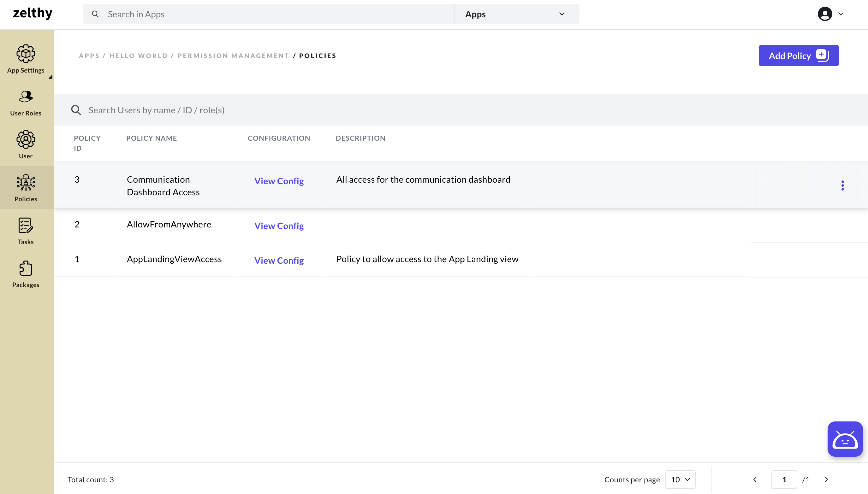Screen dimensions: 868x494
Task: Go to User management icon
Action: tap(26, 139)
